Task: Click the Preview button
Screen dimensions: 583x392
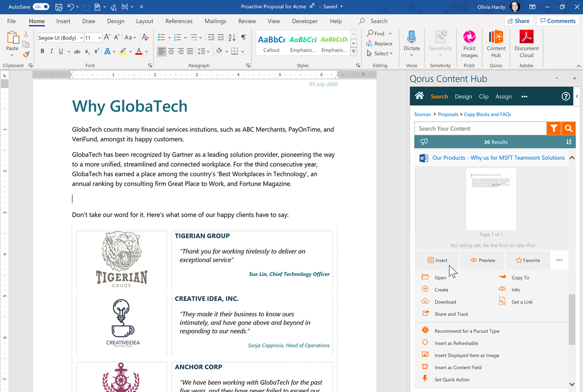Action: 482,260
